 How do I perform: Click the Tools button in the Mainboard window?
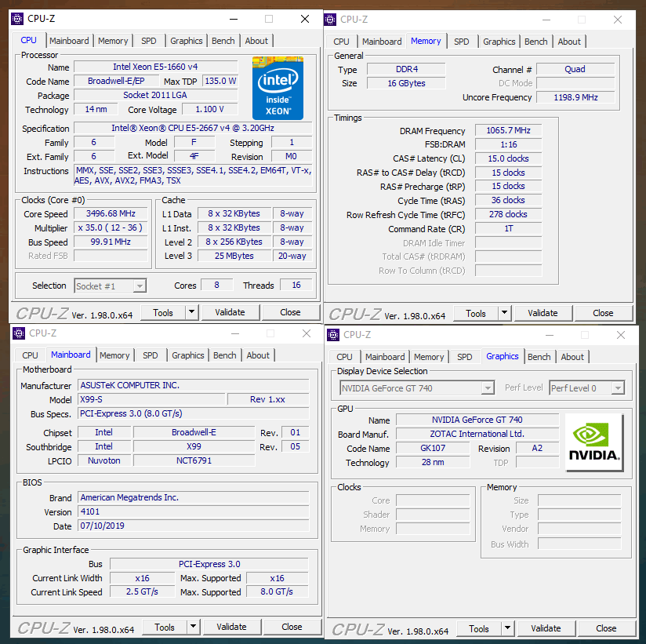coord(165,627)
